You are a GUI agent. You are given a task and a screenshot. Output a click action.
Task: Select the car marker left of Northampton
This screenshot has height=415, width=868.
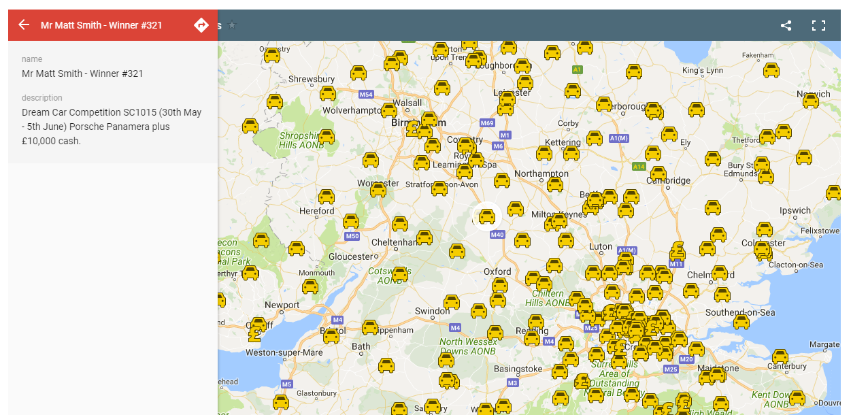tap(502, 180)
